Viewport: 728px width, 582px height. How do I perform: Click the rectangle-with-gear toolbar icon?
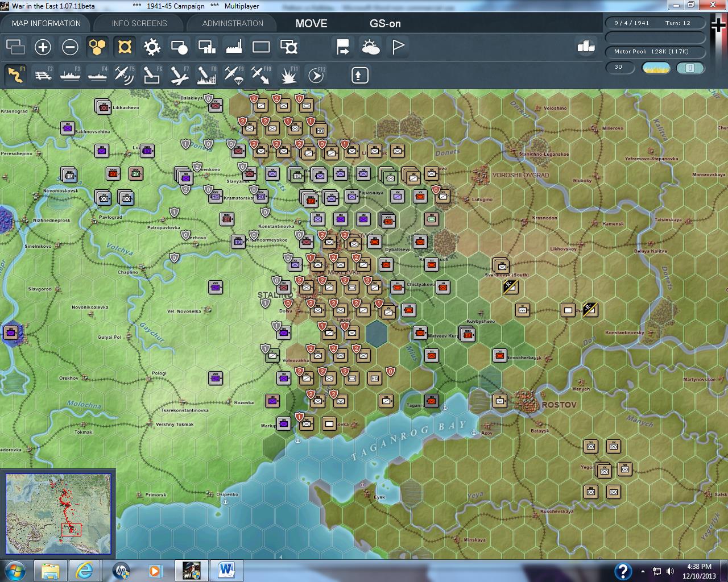coord(289,47)
